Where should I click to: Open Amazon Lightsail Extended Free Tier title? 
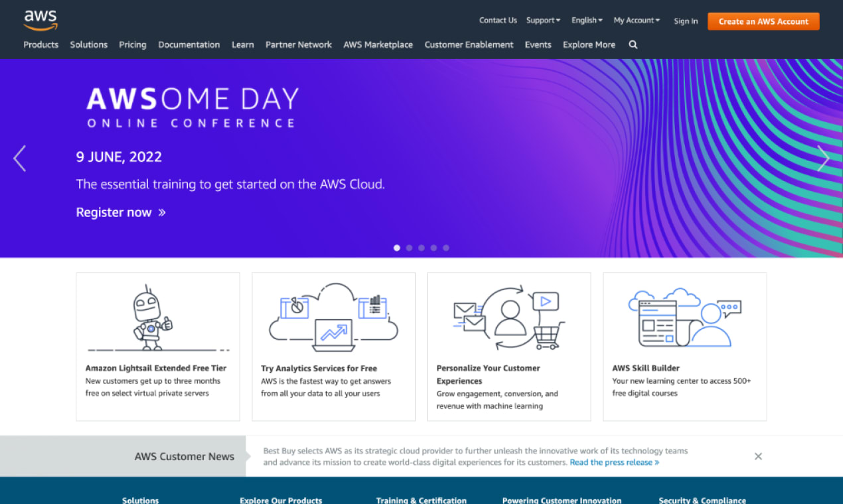point(156,368)
